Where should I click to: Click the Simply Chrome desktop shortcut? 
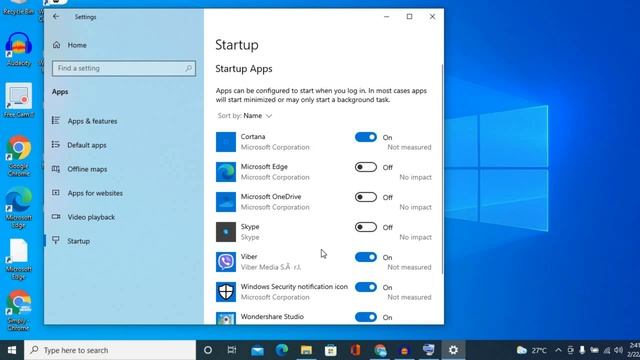pos(18,310)
